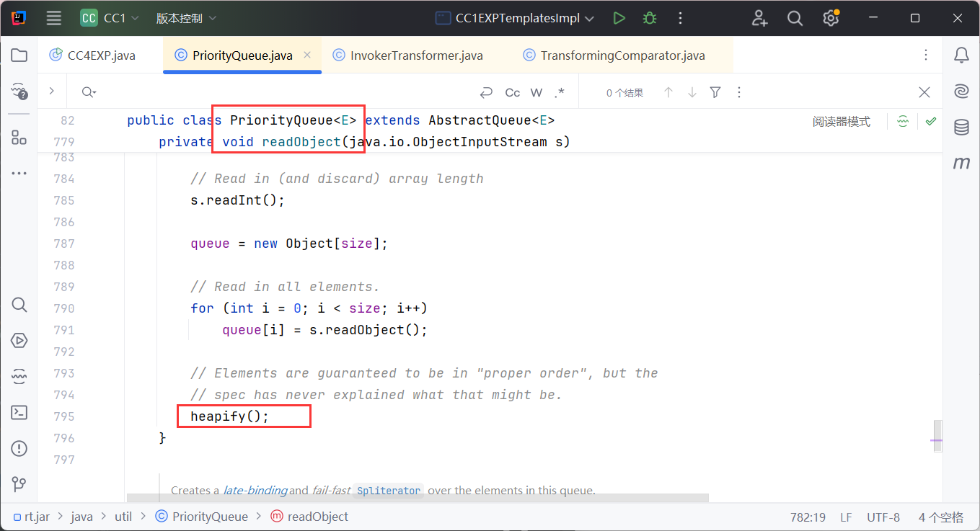Start debugging with the bug icon
Screen dimensions: 980x531
tap(650, 18)
